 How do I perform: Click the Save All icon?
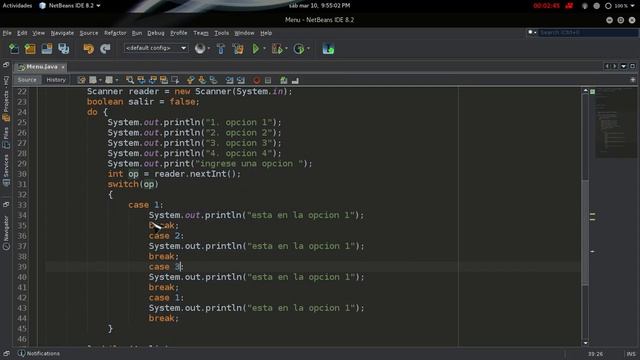pos(64,49)
